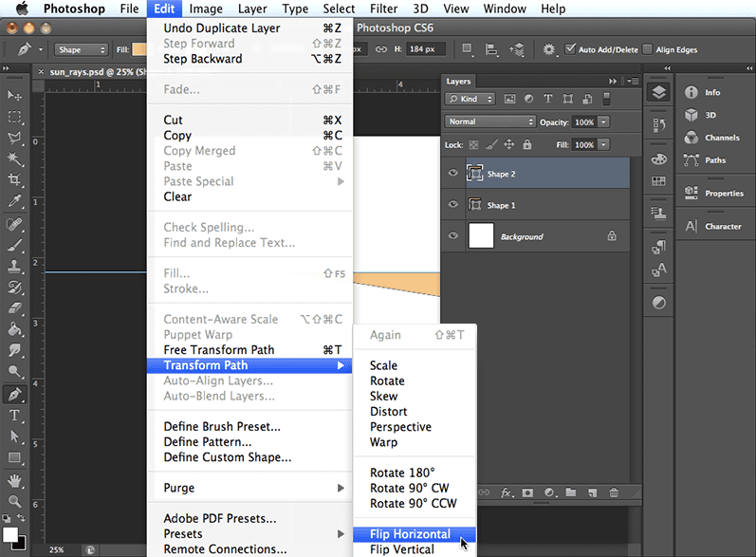Viewport: 756px width, 557px height.
Task: Expand the Purge submenu
Action: (249, 488)
